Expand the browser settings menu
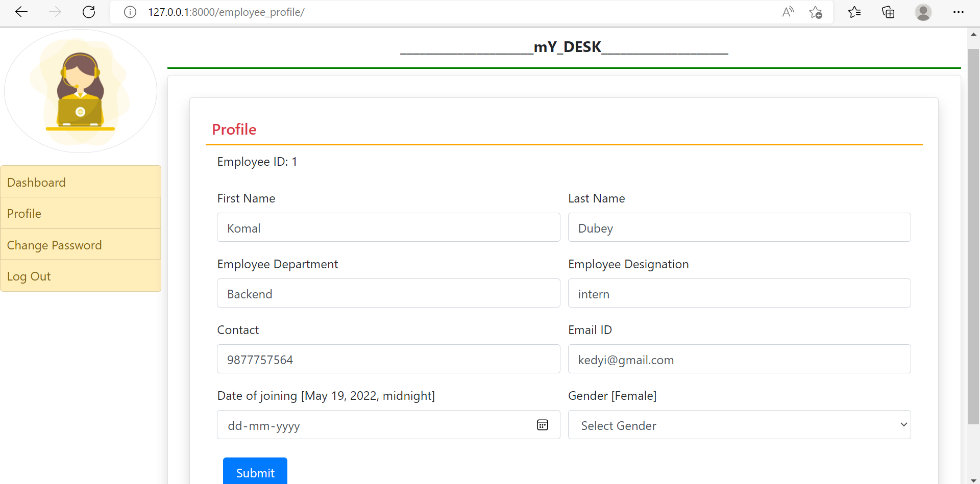 coord(959,12)
